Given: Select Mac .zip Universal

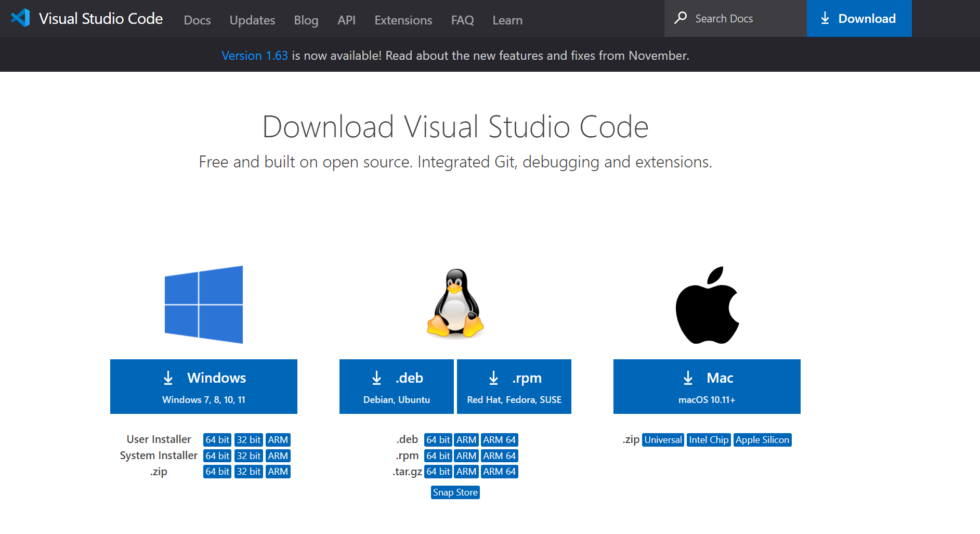Looking at the screenshot, I should pos(663,440).
